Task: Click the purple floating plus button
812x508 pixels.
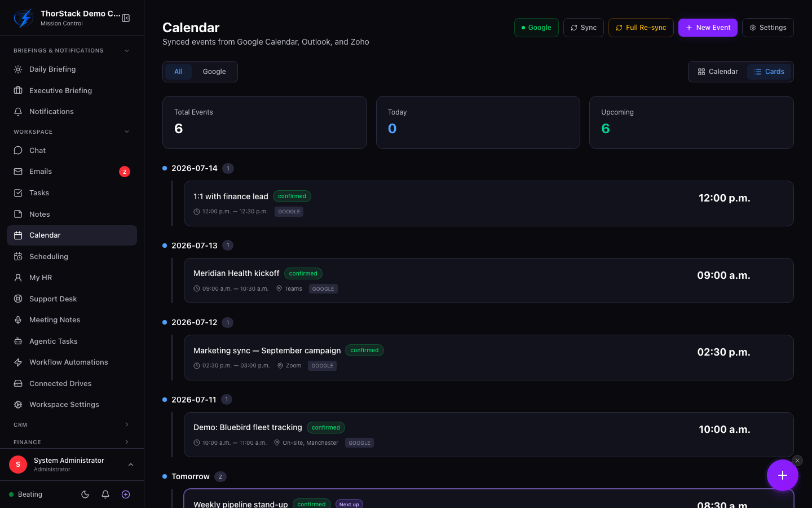Action: (x=782, y=475)
